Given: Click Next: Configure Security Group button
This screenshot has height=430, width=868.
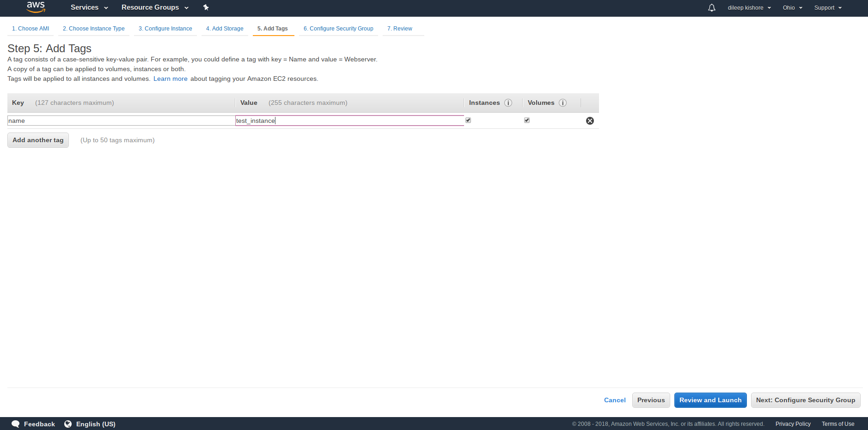Looking at the screenshot, I should (x=806, y=400).
